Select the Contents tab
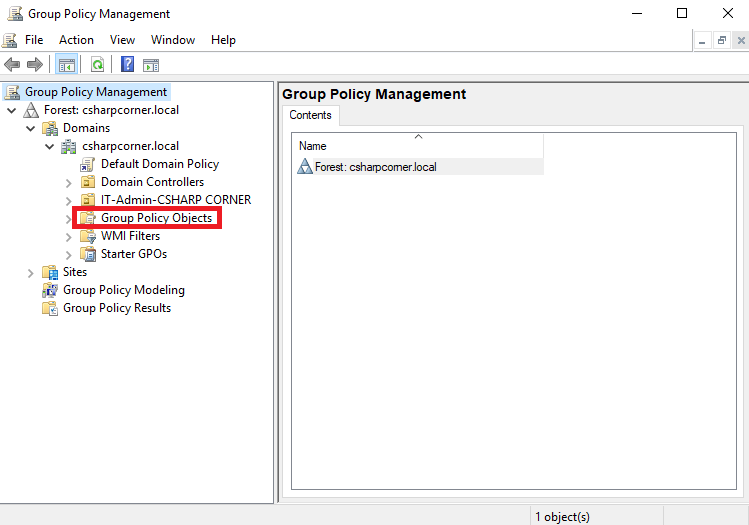Screen dimensions: 749x525 310,115
